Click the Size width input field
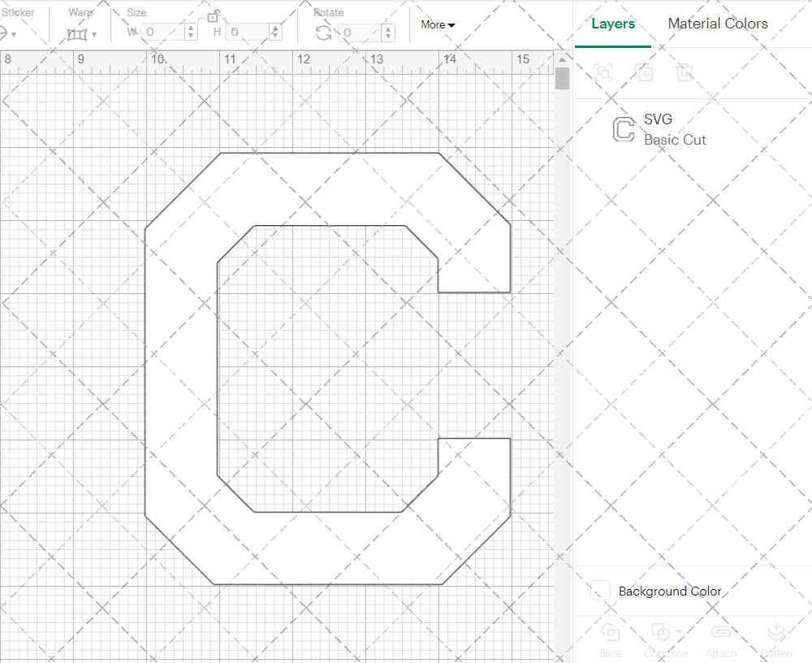 click(164, 32)
